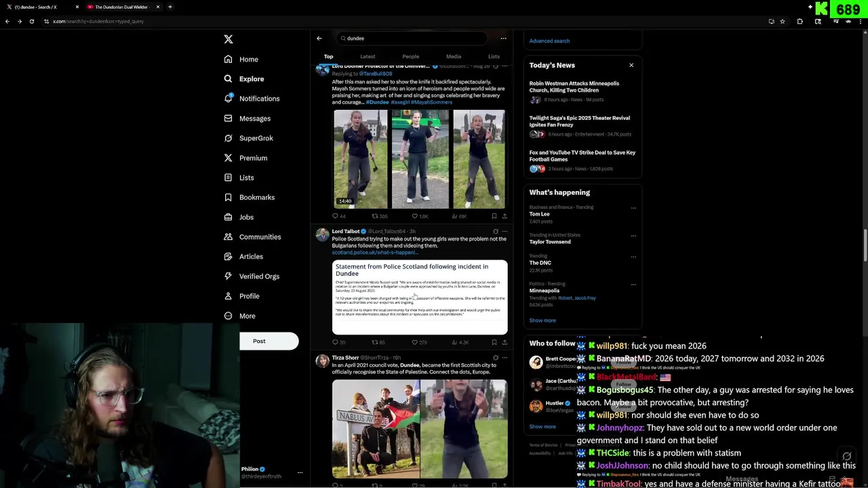Click the Post button

point(269,341)
